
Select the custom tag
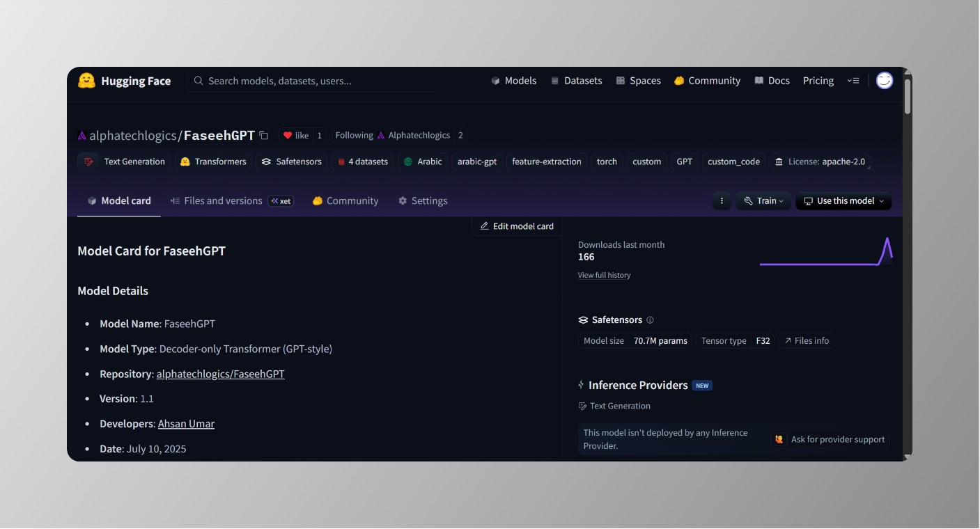click(x=647, y=161)
